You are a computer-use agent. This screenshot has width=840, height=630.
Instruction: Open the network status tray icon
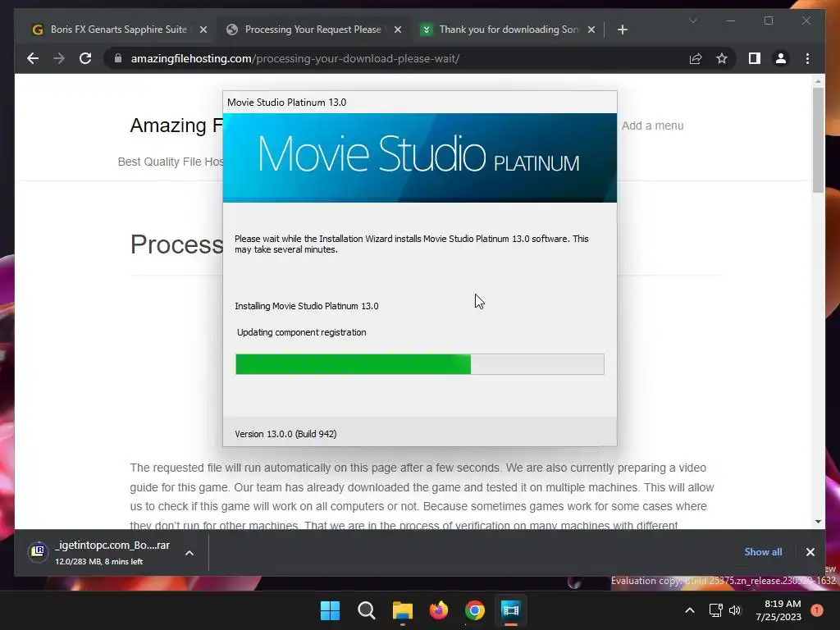715,610
